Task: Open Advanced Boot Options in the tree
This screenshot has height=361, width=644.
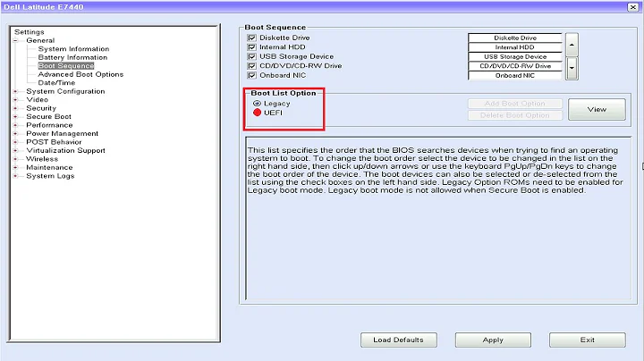Action: tap(80, 74)
